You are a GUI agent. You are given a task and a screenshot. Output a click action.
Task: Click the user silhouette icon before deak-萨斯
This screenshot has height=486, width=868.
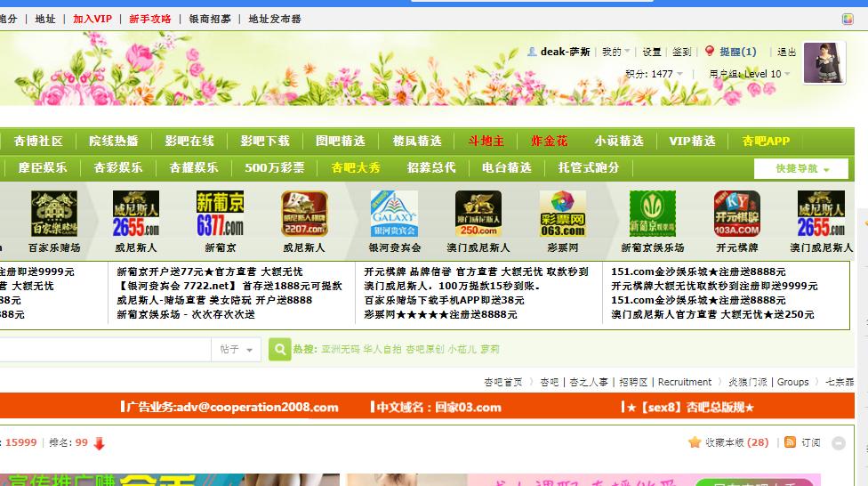(532, 52)
